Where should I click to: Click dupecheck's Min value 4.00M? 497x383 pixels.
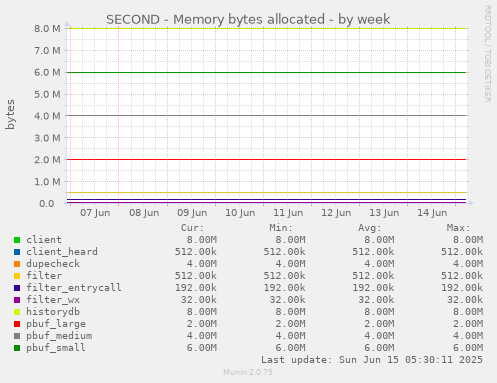coord(290,264)
